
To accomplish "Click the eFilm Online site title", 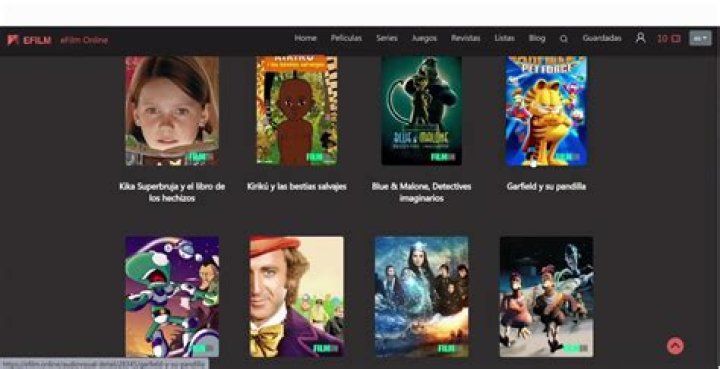I will pyautogui.click(x=84, y=40).
